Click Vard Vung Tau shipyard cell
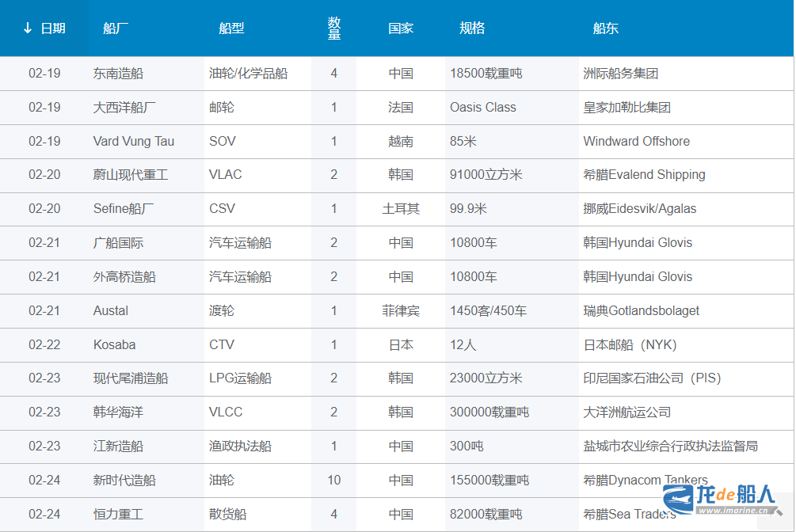Screen dimensions: 796x532 133,142
